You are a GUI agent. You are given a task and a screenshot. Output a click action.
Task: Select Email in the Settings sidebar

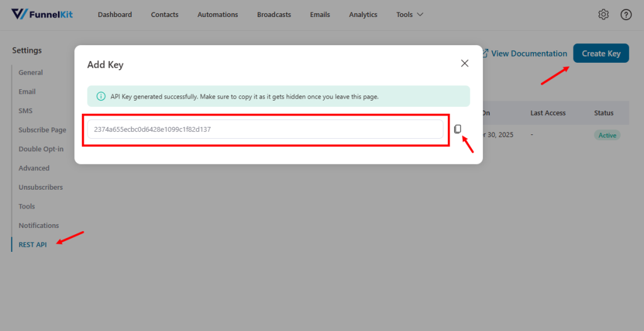[x=27, y=92]
